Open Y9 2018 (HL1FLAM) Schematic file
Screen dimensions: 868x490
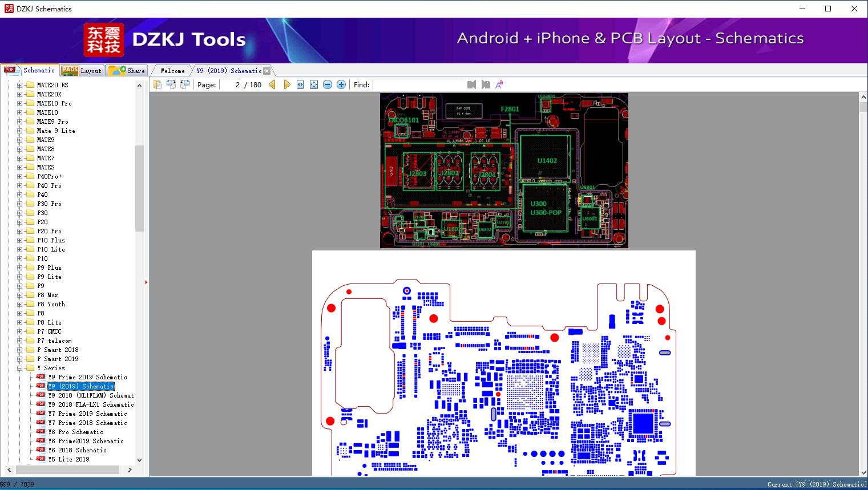91,395
